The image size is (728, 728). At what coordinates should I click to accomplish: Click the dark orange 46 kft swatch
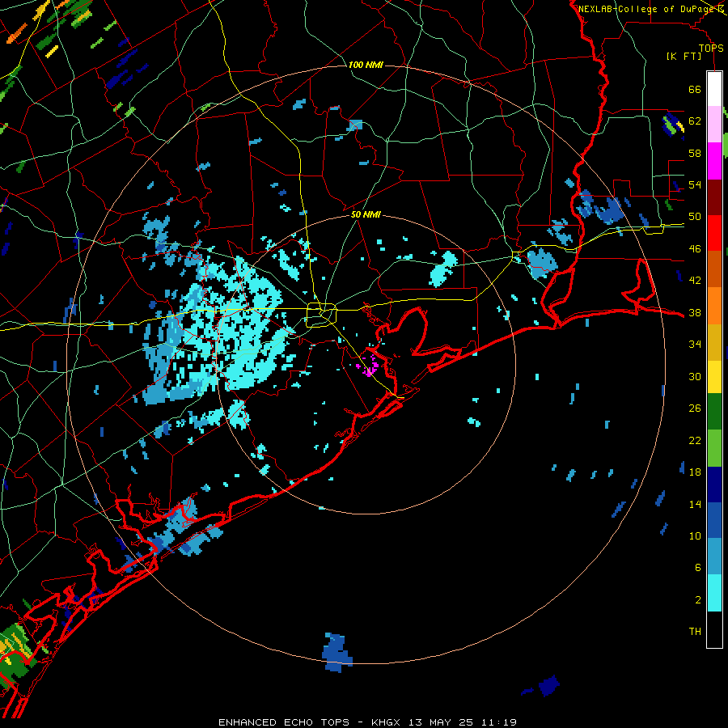pyautogui.click(x=714, y=269)
